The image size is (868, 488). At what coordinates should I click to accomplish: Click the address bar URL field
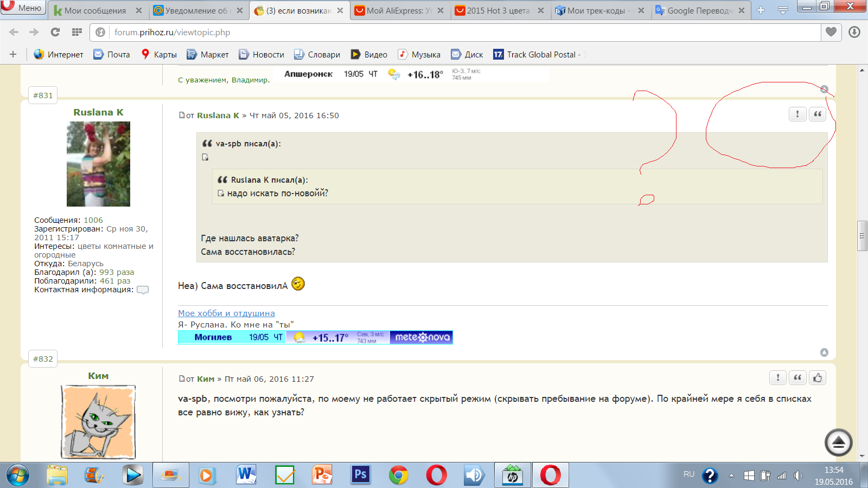tap(461, 33)
